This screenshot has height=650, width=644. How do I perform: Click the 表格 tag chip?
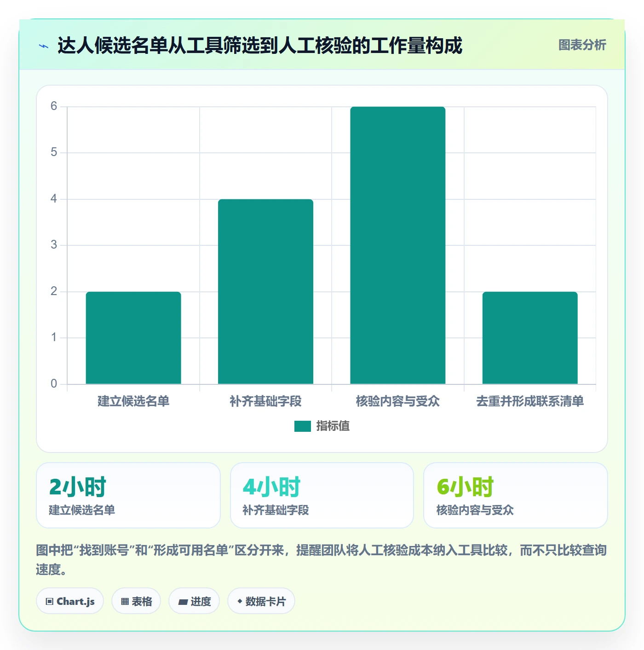[x=136, y=601]
